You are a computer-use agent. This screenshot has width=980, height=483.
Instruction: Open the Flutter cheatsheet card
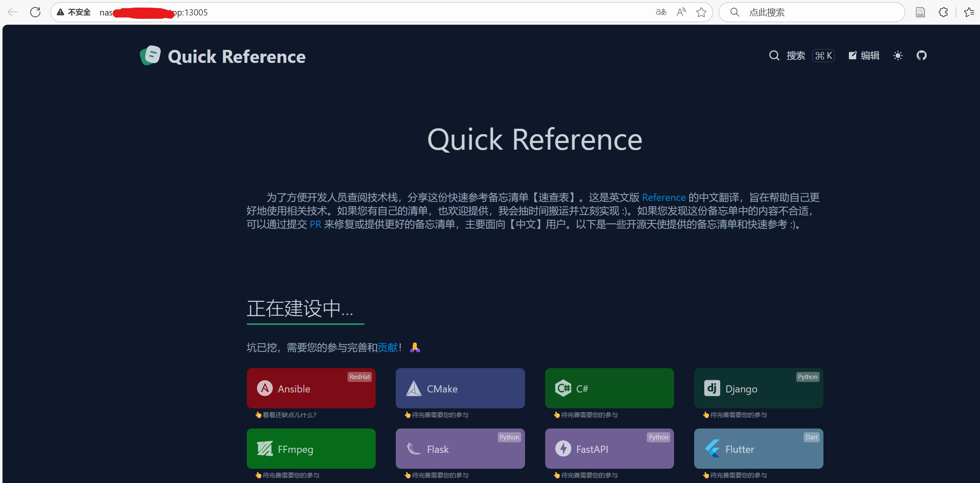click(759, 449)
